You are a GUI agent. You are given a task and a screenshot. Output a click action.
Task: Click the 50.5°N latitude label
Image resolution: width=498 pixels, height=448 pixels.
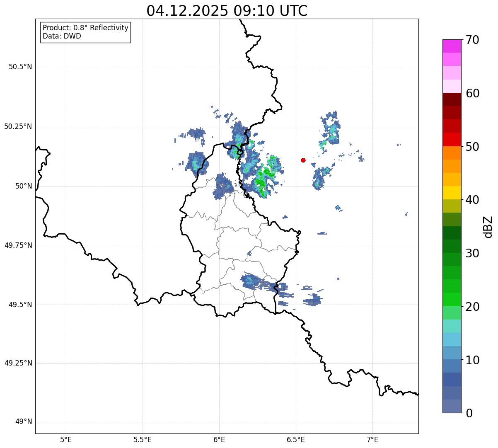(x=20, y=67)
